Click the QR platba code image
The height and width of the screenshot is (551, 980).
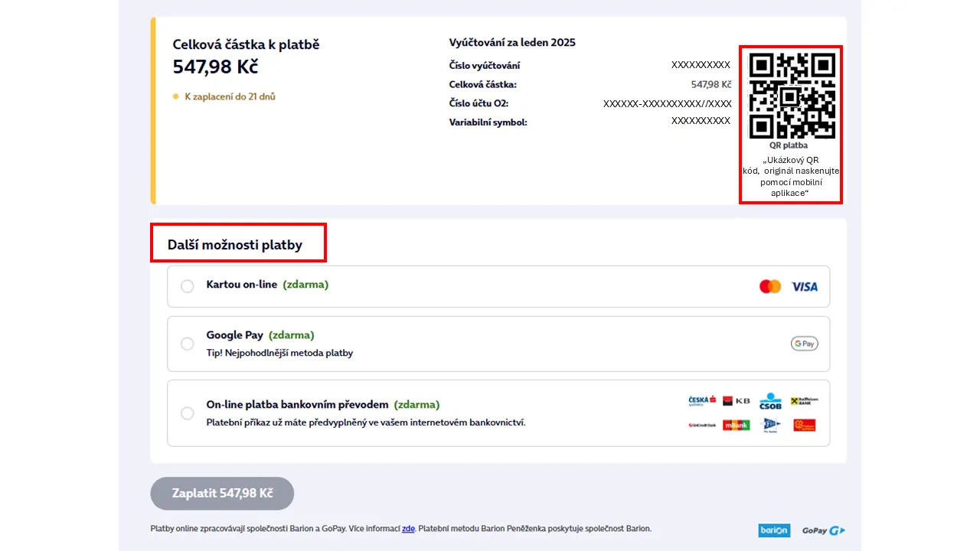click(x=791, y=95)
